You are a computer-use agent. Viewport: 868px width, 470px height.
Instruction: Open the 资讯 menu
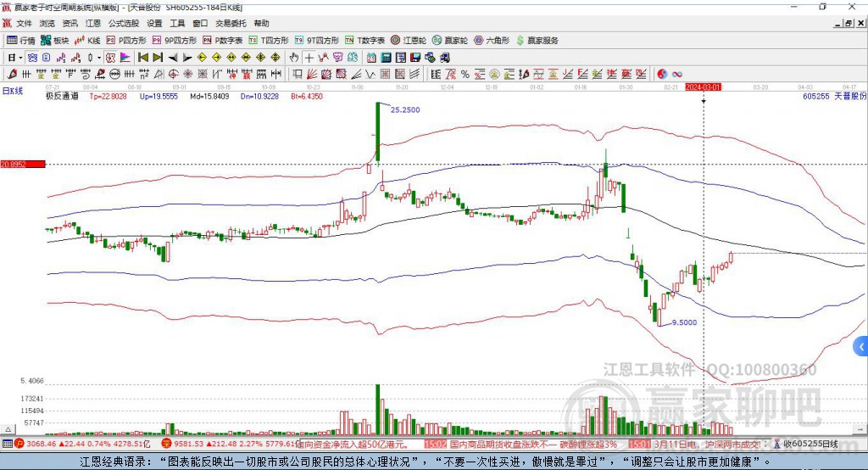70,23
